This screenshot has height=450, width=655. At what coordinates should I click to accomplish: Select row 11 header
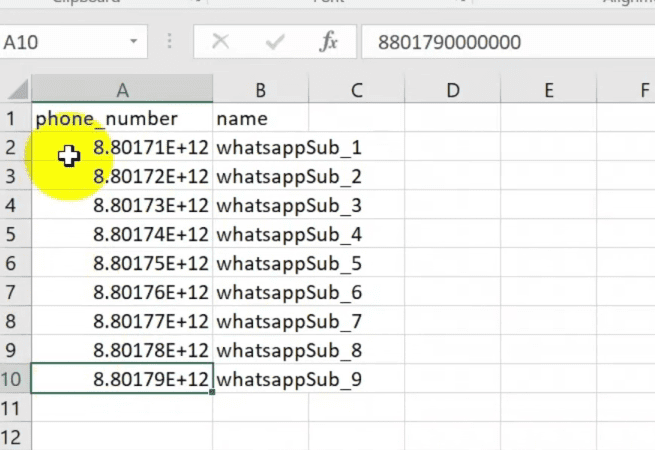[x=12, y=409]
